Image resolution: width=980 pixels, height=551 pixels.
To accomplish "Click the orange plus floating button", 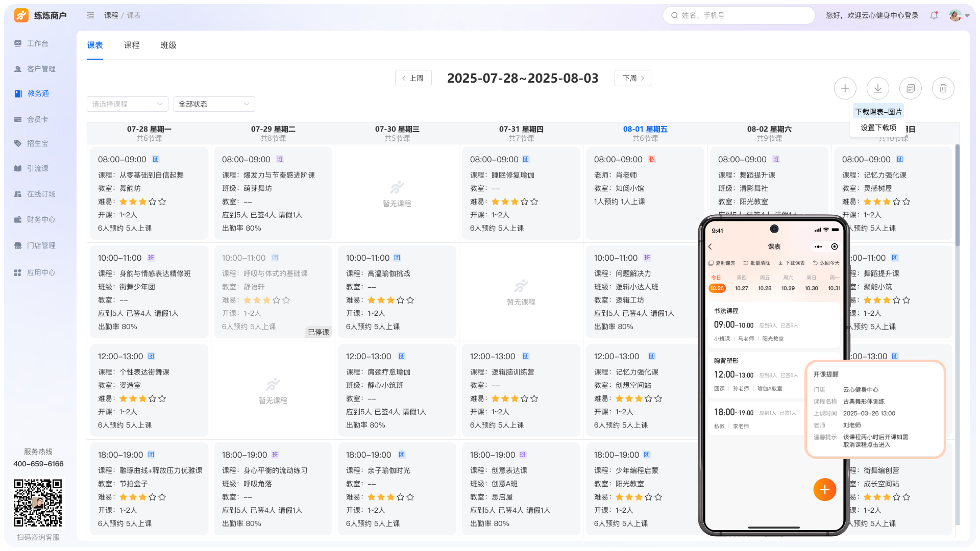I will coord(824,490).
